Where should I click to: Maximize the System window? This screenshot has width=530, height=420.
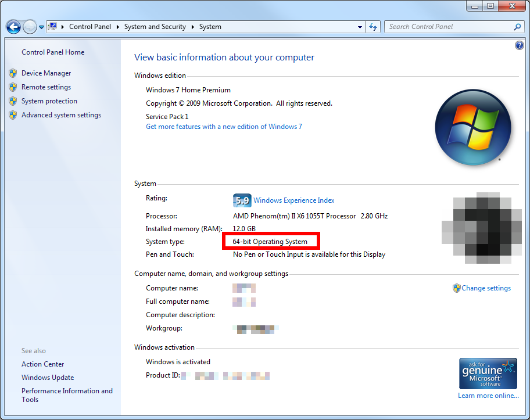[x=490, y=6]
